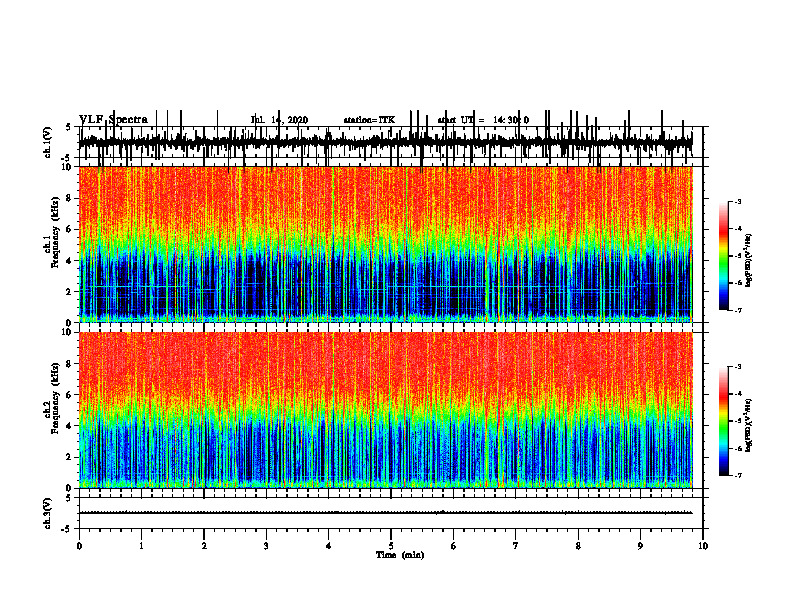Click the ch.1 "Frequency (kHz)" axis label
This screenshot has width=792, height=612.
click(x=56, y=233)
